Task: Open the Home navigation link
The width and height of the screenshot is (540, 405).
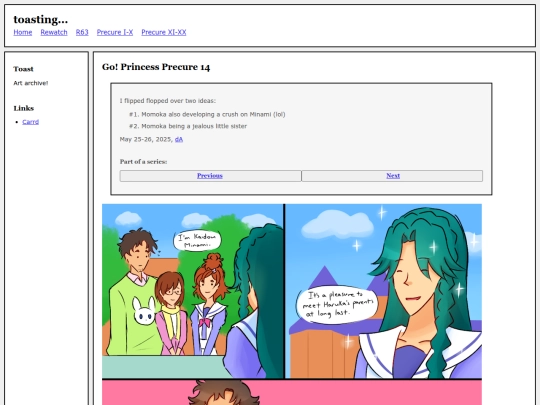Action: click(23, 32)
